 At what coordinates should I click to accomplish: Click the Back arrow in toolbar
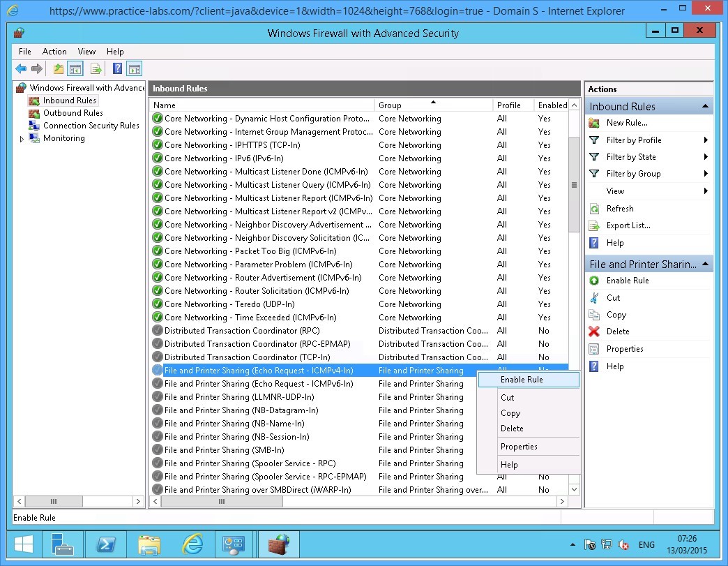21,68
